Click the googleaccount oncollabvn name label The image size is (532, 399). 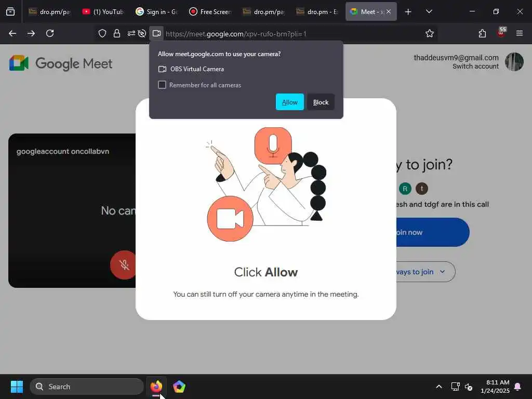pyautogui.click(x=63, y=151)
